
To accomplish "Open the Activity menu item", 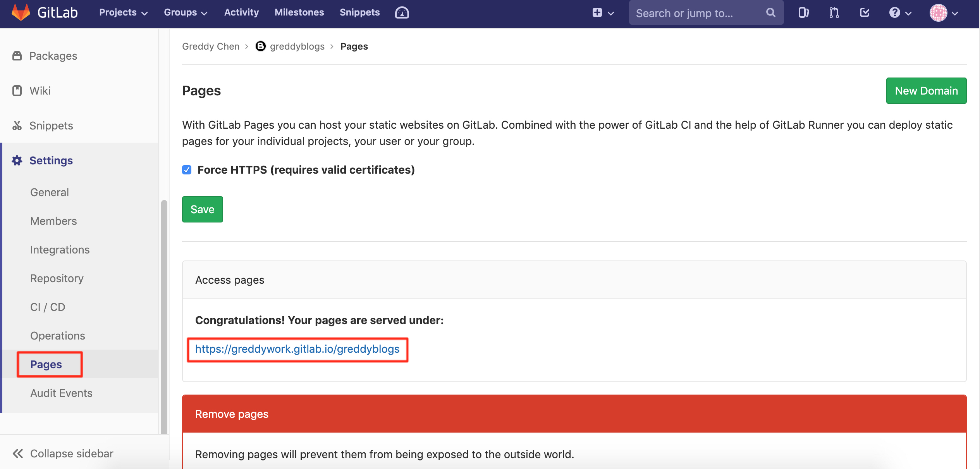I will click(x=241, y=12).
